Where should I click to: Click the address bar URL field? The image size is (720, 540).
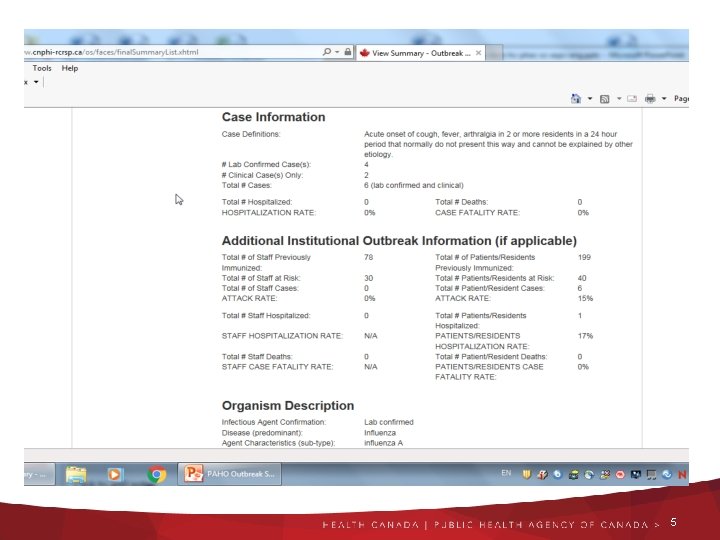coord(170,52)
